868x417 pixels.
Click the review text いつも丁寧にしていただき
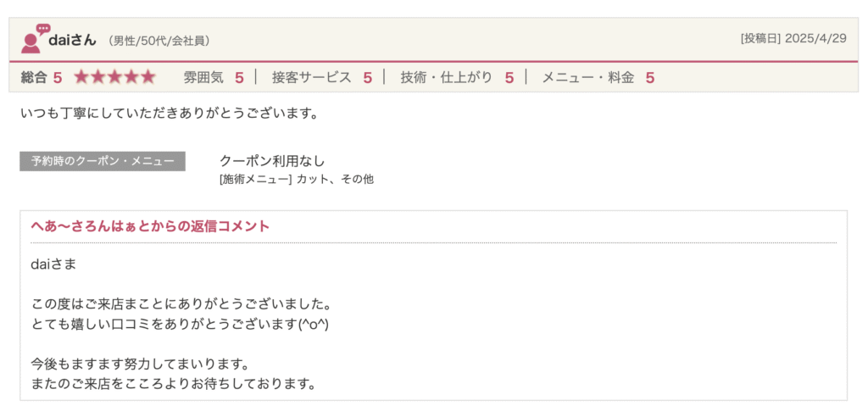(x=170, y=113)
